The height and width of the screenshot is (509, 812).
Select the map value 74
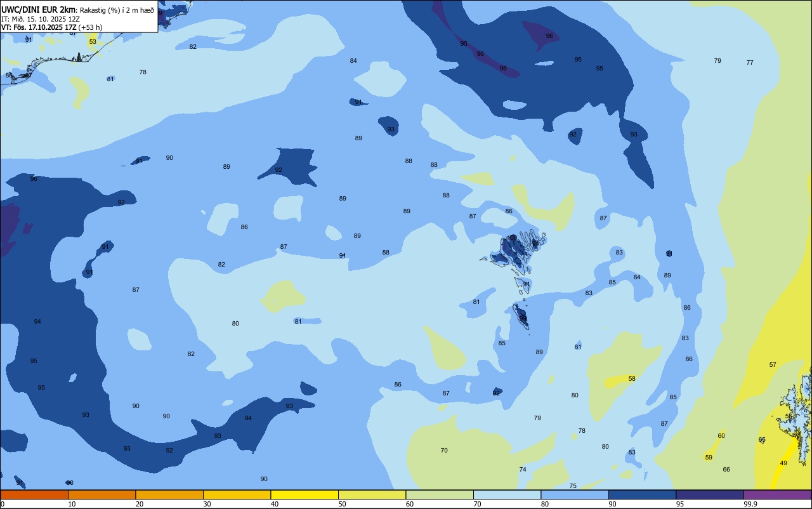point(523,470)
